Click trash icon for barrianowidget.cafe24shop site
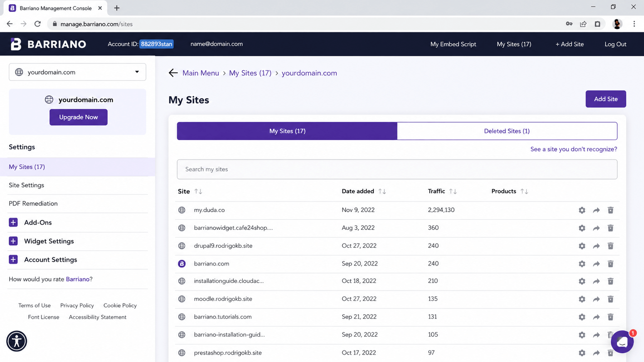The width and height of the screenshot is (644, 362). point(610,228)
